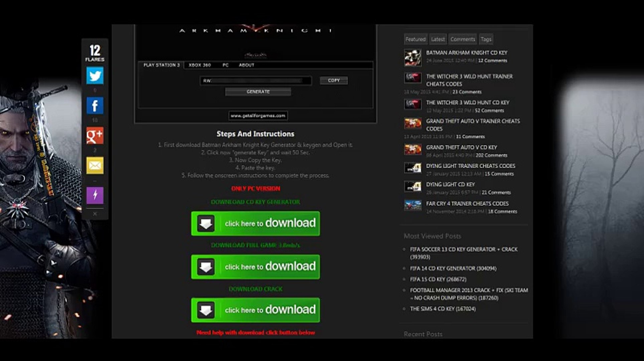644x361 pixels.
Task: Open Grand Theft Auto V CD Key thumbnail
Action: [413, 149]
